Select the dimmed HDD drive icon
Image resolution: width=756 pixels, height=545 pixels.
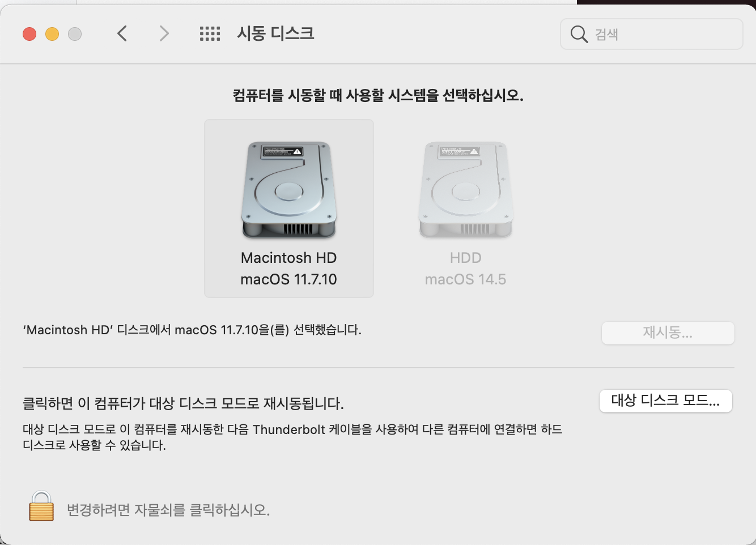(466, 190)
